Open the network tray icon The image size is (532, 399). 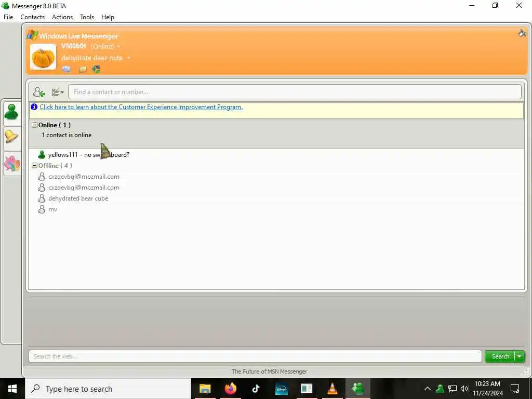(453, 389)
